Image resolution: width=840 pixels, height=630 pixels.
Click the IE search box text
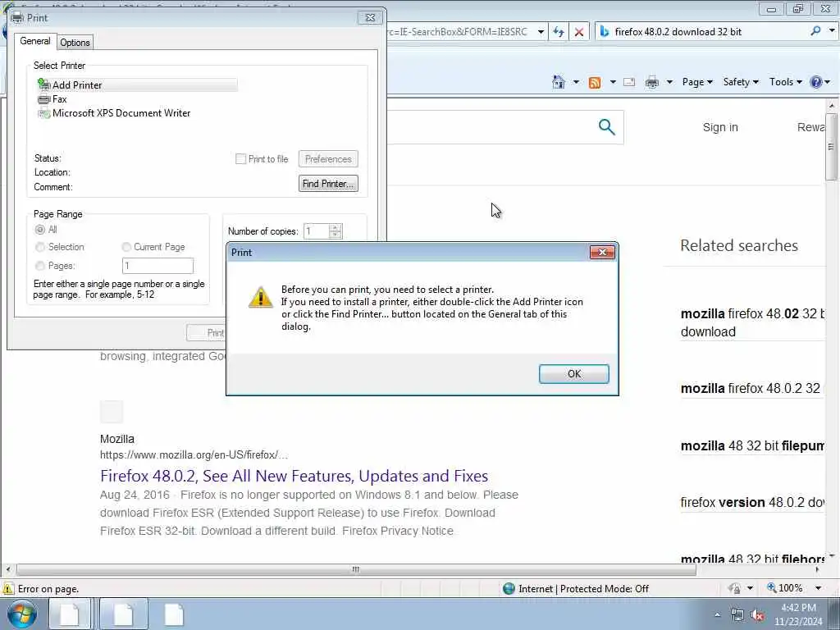(678, 32)
